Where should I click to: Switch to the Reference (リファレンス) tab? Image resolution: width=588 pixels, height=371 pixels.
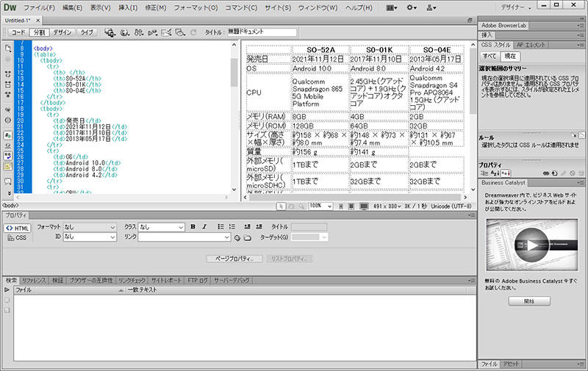[34, 281]
